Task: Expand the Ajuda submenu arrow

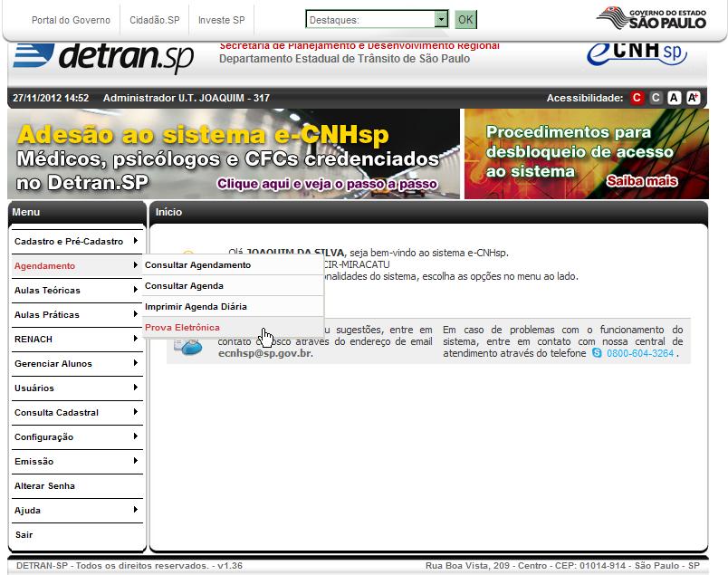Action: [x=135, y=510]
